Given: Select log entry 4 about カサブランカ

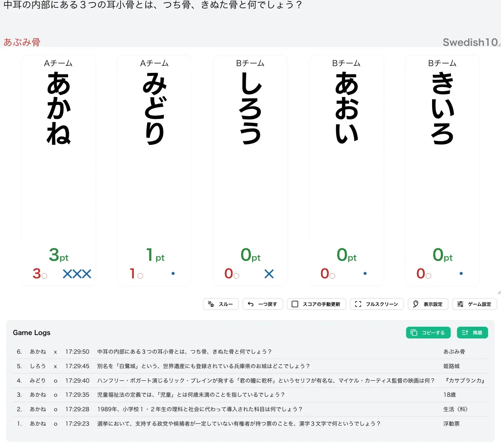Looking at the screenshot, I should 250,381.
